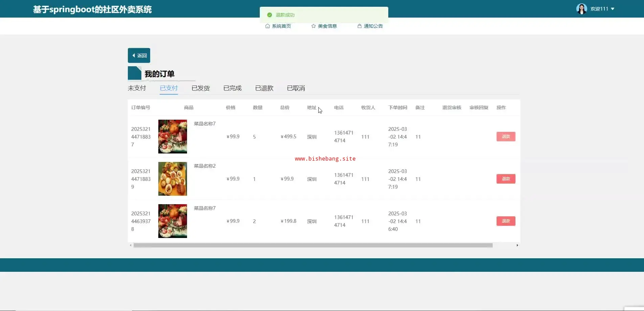Expand the 欢迎111 user dropdown arrow
The image size is (644, 311).
coord(613,9)
